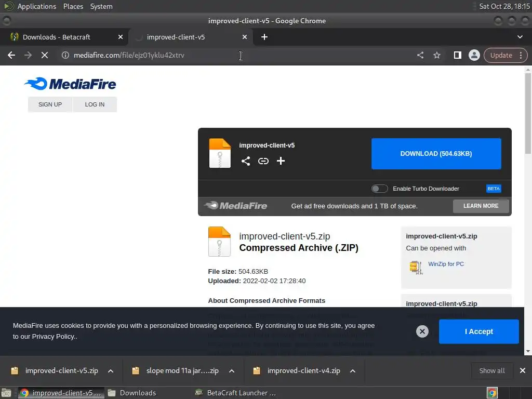Open improved-client-v4.zip in downloads bar
The width and height of the screenshot is (532, 399).
297,370
